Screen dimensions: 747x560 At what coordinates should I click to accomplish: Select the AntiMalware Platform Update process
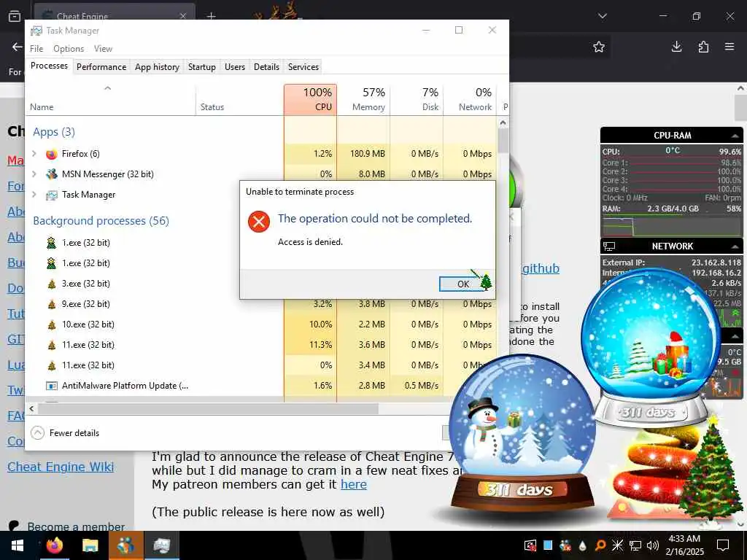click(261, 385)
